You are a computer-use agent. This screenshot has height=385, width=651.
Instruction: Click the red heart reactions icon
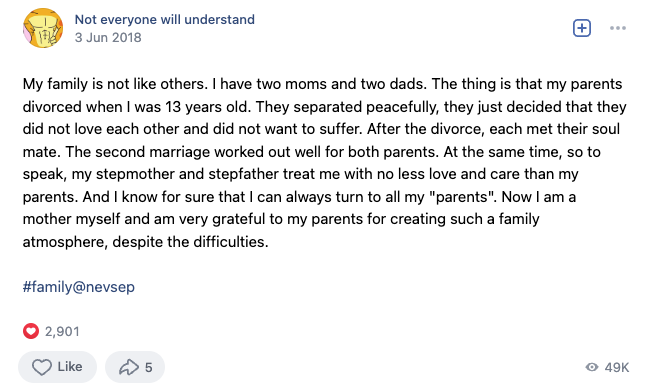pos(31,331)
